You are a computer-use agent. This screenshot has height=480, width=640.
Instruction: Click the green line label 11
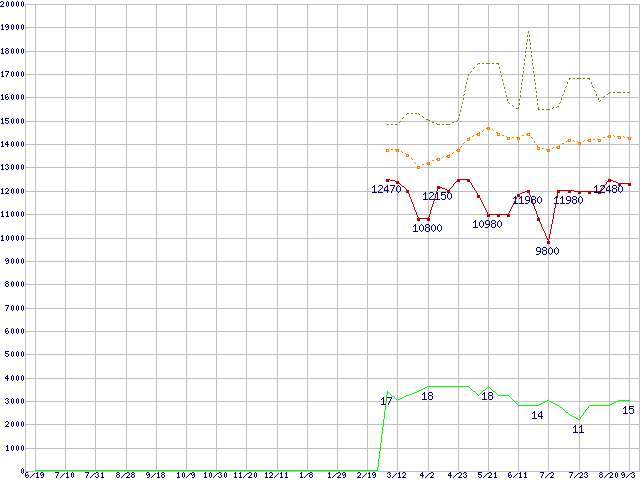[578, 429]
